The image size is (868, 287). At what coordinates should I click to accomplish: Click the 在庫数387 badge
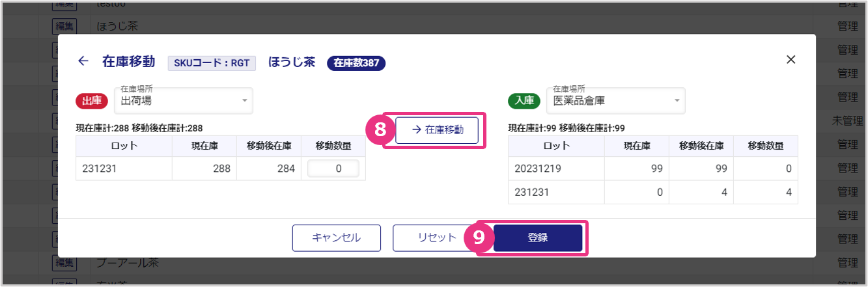[x=356, y=62]
